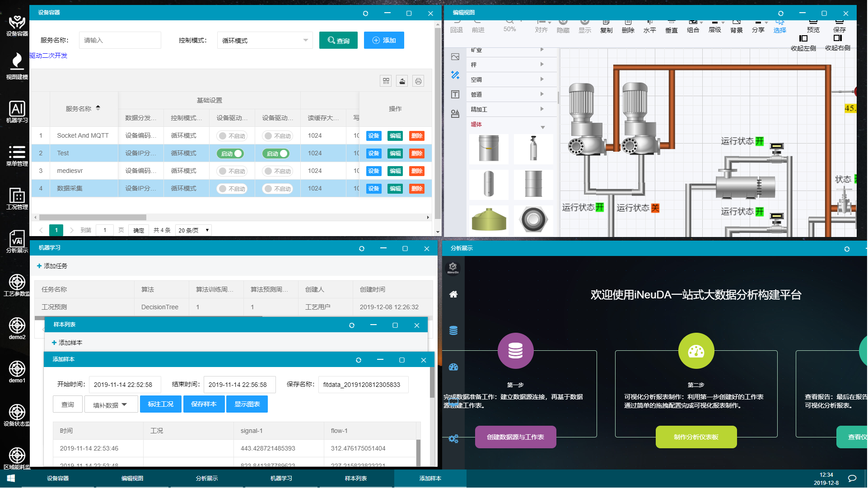Click the table's horizontal scrollbar thumb
This screenshot has height=488, width=868.
[x=93, y=218]
